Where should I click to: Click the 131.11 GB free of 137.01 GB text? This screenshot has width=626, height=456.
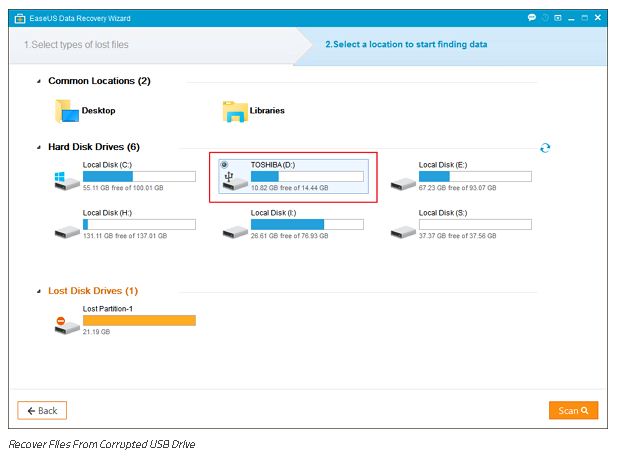pyautogui.click(x=125, y=236)
